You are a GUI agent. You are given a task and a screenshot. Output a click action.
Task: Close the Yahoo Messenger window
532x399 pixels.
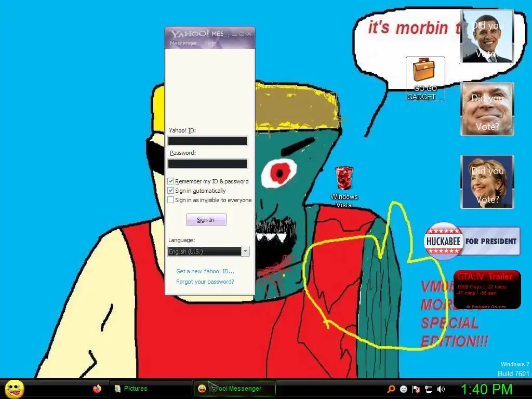pyautogui.click(x=249, y=34)
